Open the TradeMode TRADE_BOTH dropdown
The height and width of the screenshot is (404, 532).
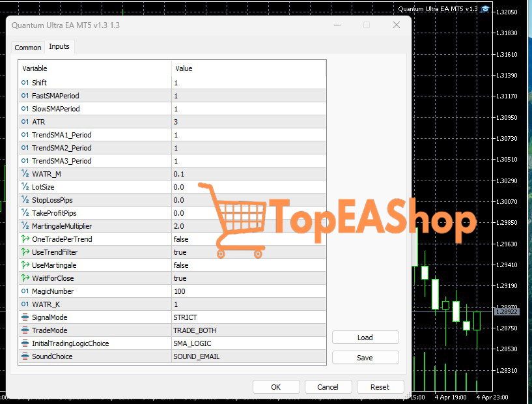[x=247, y=330]
